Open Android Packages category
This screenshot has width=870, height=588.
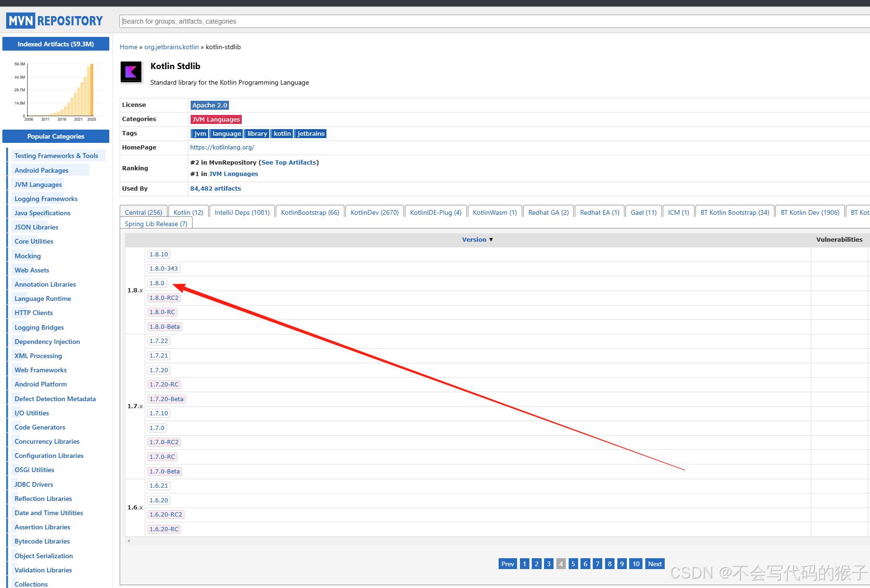[x=42, y=170]
